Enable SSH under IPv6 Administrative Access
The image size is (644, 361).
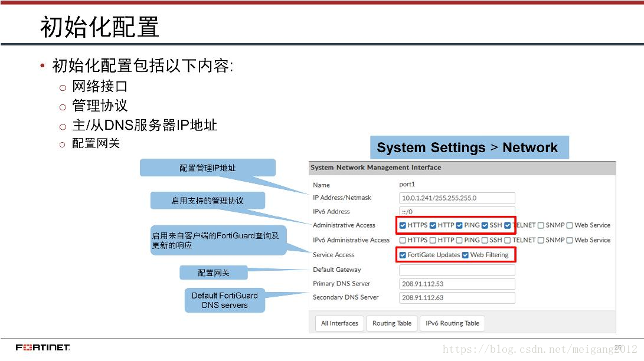(x=485, y=240)
